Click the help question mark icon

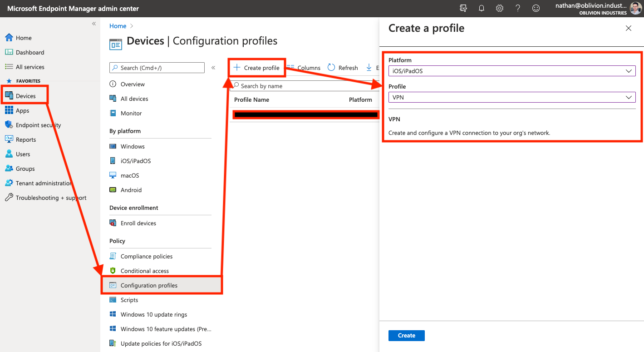[x=518, y=8]
